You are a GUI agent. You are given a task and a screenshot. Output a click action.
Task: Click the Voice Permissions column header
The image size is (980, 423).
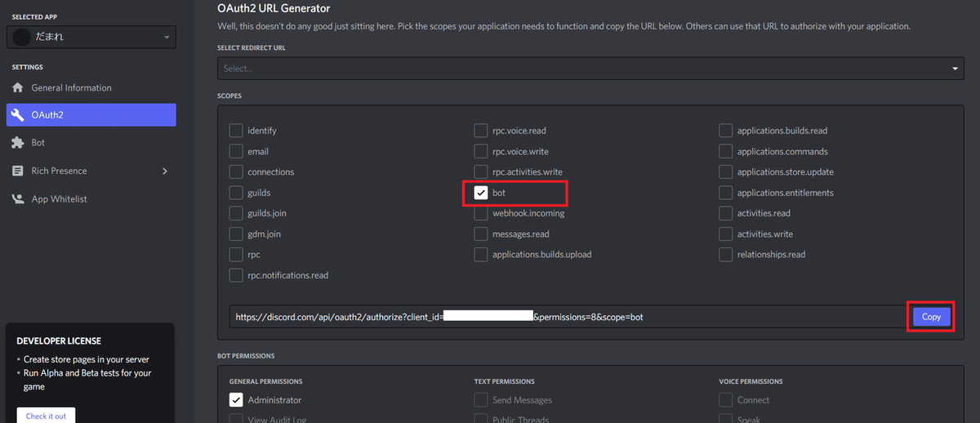point(751,381)
